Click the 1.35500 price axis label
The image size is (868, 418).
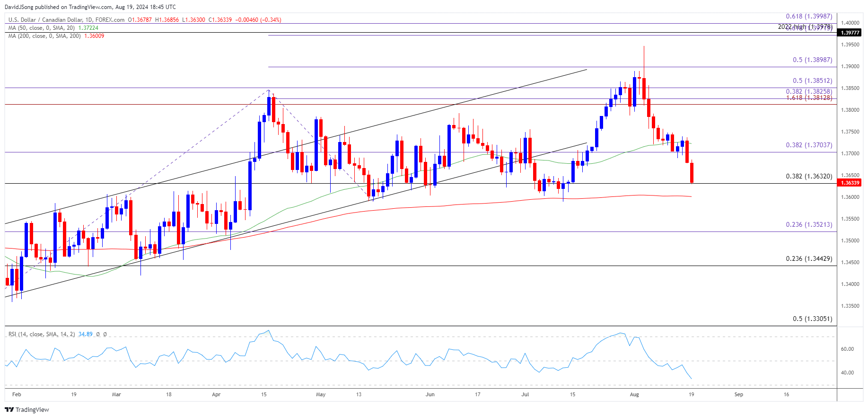(850, 219)
